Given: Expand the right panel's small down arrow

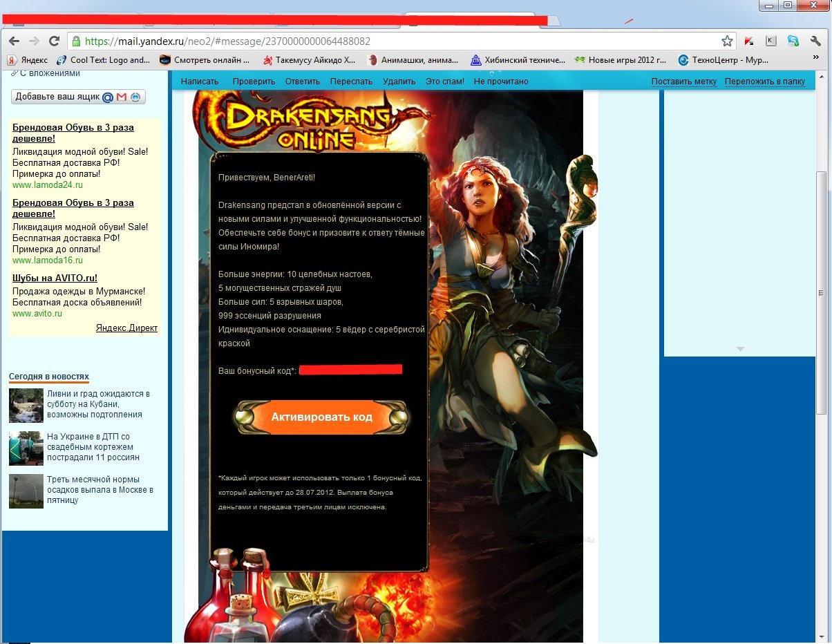Looking at the screenshot, I should tap(741, 349).
